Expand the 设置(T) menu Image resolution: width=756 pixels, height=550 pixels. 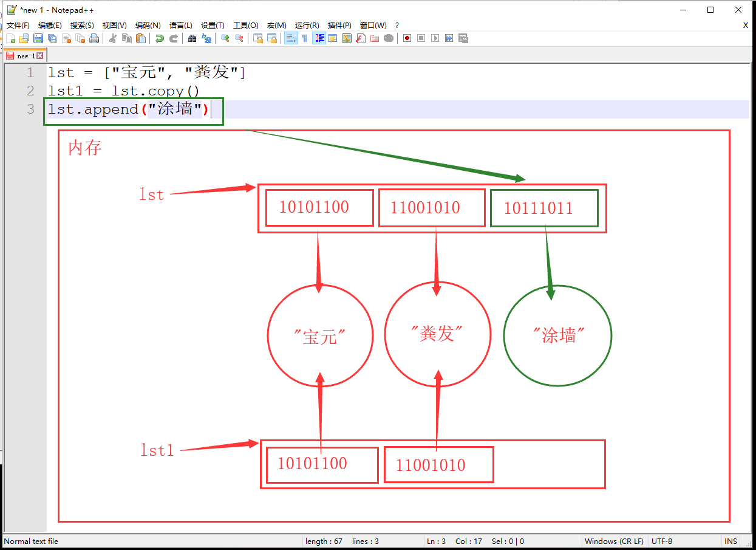(x=213, y=26)
